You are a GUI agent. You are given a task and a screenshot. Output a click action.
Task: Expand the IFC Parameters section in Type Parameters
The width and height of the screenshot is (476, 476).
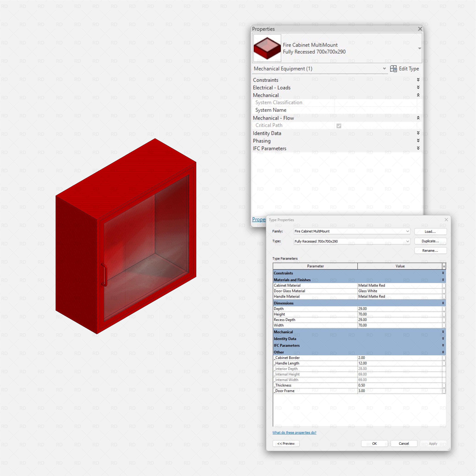(x=443, y=345)
